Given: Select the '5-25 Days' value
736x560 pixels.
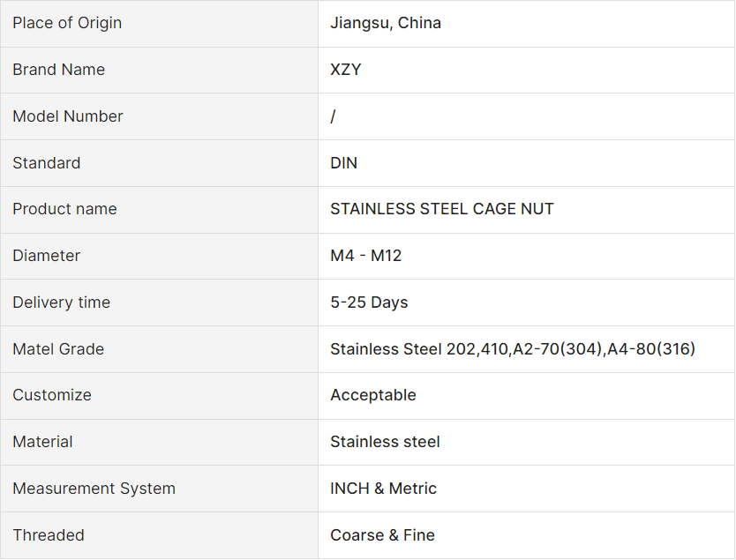Looking at the screenshot, I should pos(369,302).
